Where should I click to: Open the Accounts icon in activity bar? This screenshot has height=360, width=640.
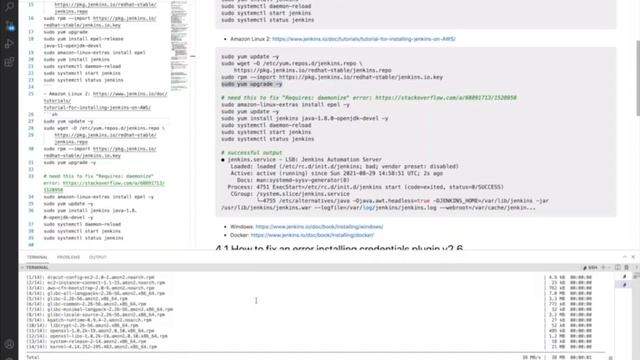(x=9, y=344)
